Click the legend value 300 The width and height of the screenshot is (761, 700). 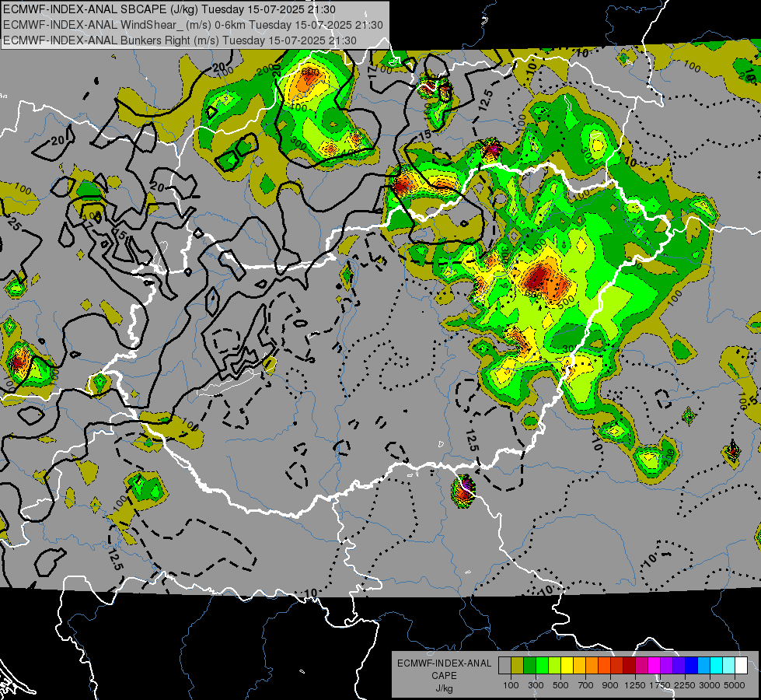click(536, 685)
